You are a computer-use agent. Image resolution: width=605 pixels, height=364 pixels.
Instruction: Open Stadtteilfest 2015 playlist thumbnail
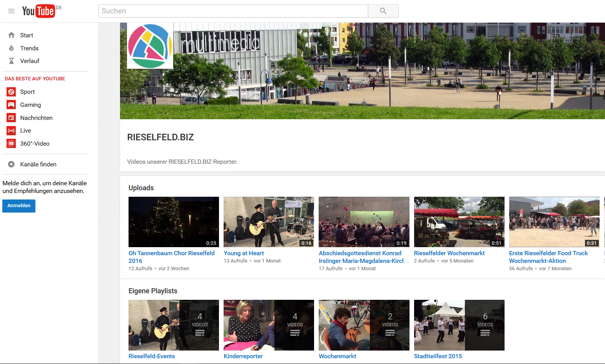459,325
